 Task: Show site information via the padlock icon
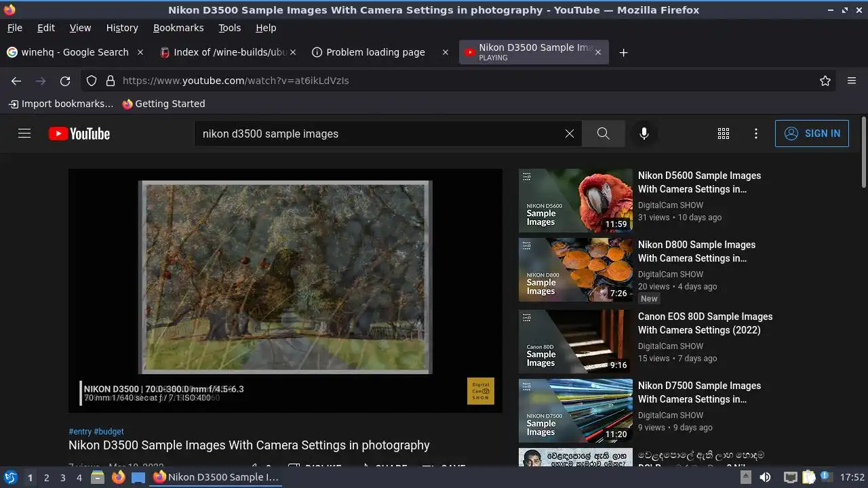point(111,81)
